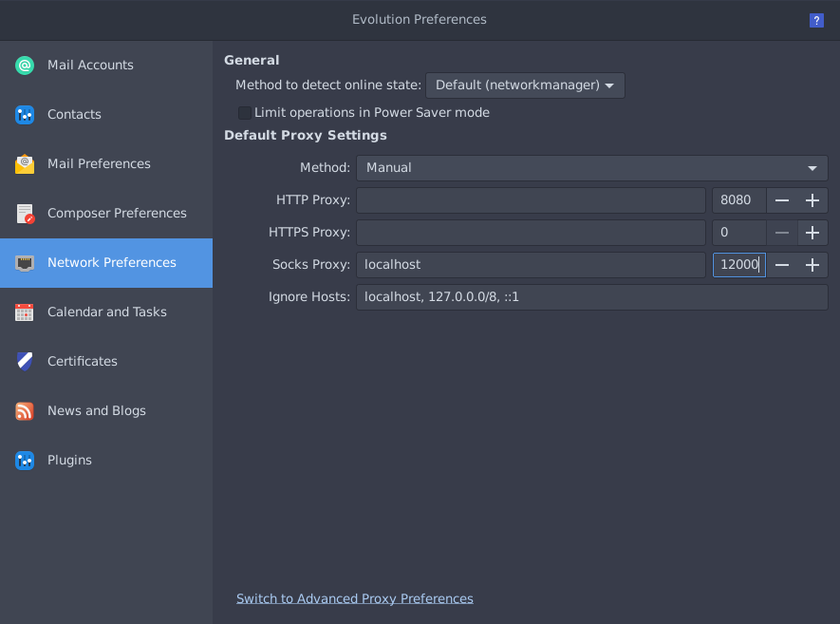Enable Limit operations in Power Saver mode
This screenshot has height=624, width=840.
pyautogui.click(x=245, y=113)
